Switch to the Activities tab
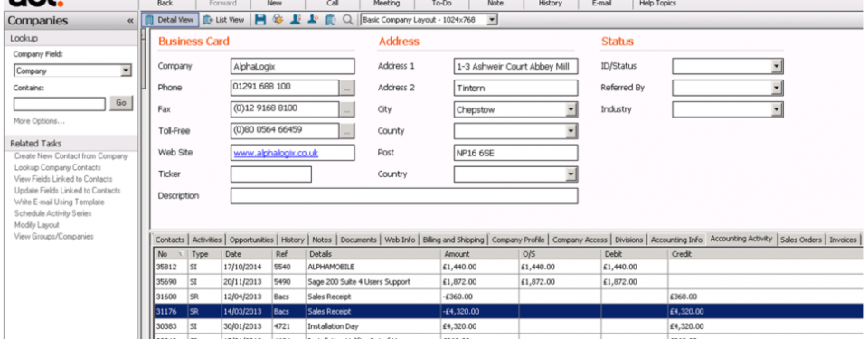The height and width of the screenshot is (339, 868). pos(206,240)
